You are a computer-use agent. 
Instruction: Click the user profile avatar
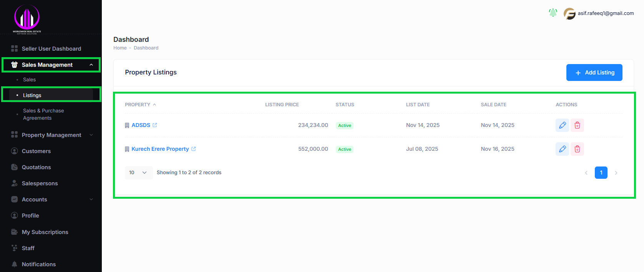[569, 13]
